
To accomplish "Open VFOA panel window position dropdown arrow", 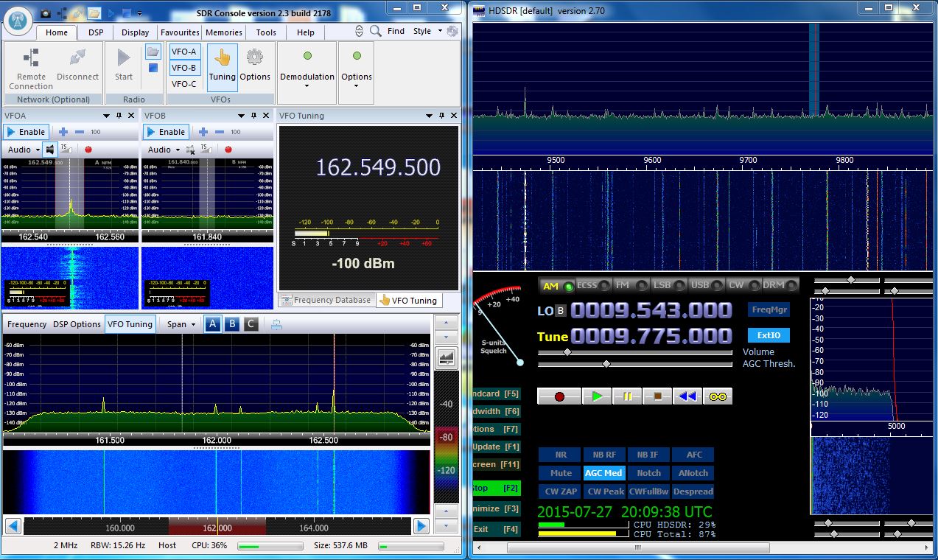I will [107, 116].
